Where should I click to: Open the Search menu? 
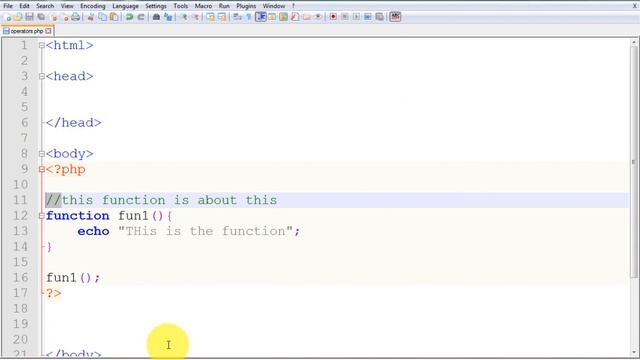coord(45,6)
